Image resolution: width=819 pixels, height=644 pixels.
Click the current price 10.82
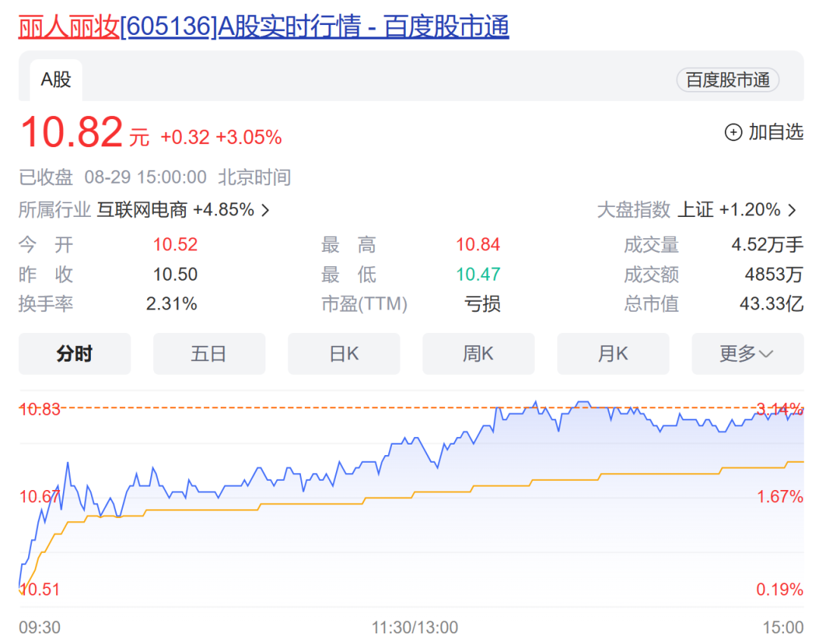(x=71, y=132)
